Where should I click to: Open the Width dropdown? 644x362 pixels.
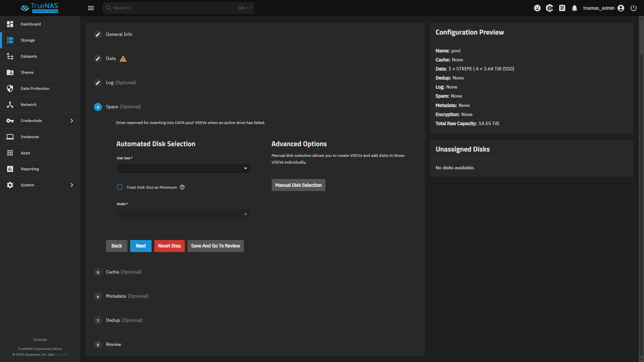(x=183, y=214)
